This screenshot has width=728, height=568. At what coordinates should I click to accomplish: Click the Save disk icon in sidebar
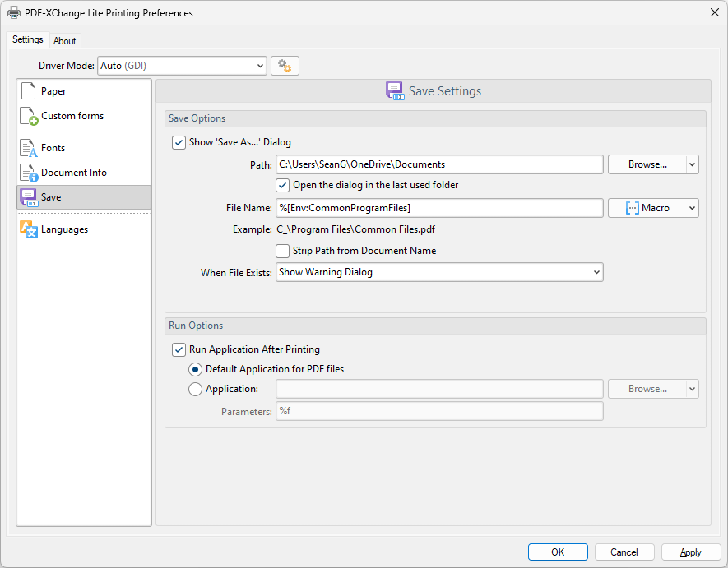29,197
